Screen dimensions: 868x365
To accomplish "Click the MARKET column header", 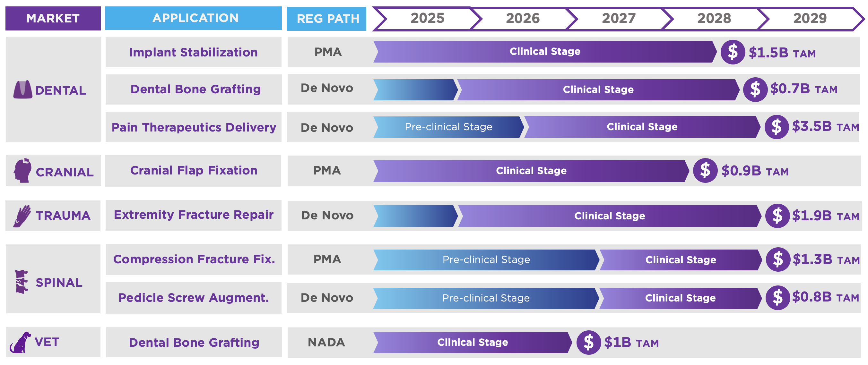I will (x=53, y=18).
